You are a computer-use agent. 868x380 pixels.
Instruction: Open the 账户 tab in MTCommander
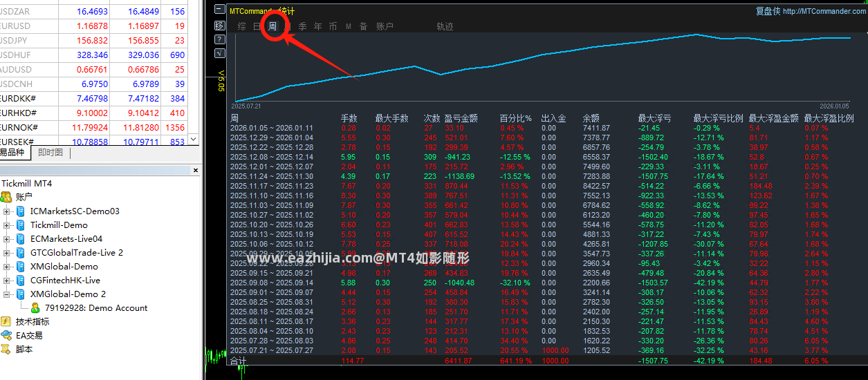click(385, 26)
